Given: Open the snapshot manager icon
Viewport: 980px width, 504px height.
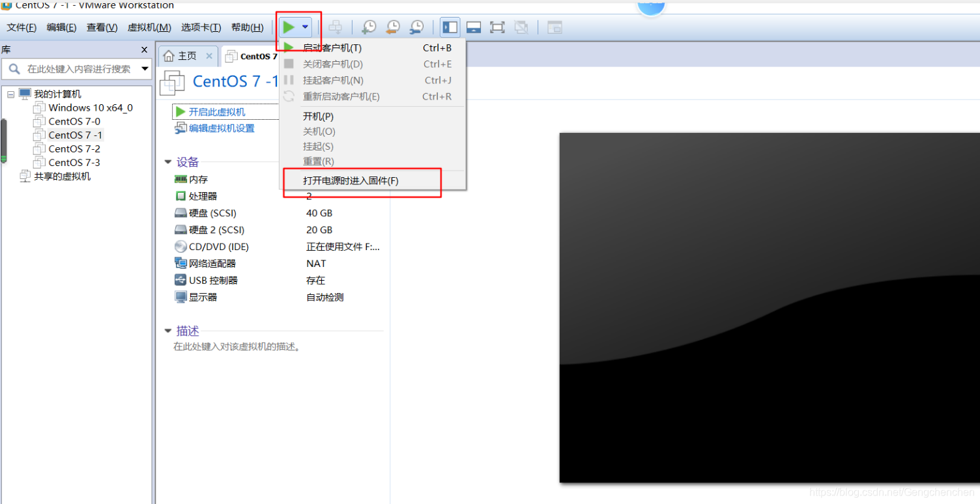Looking at the screenshot, I should 416,27.
